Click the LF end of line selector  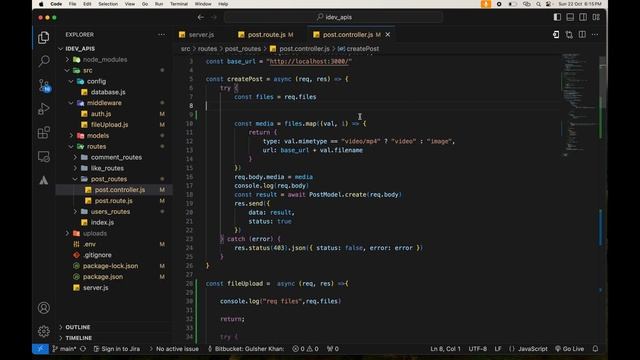coord(498,349)
